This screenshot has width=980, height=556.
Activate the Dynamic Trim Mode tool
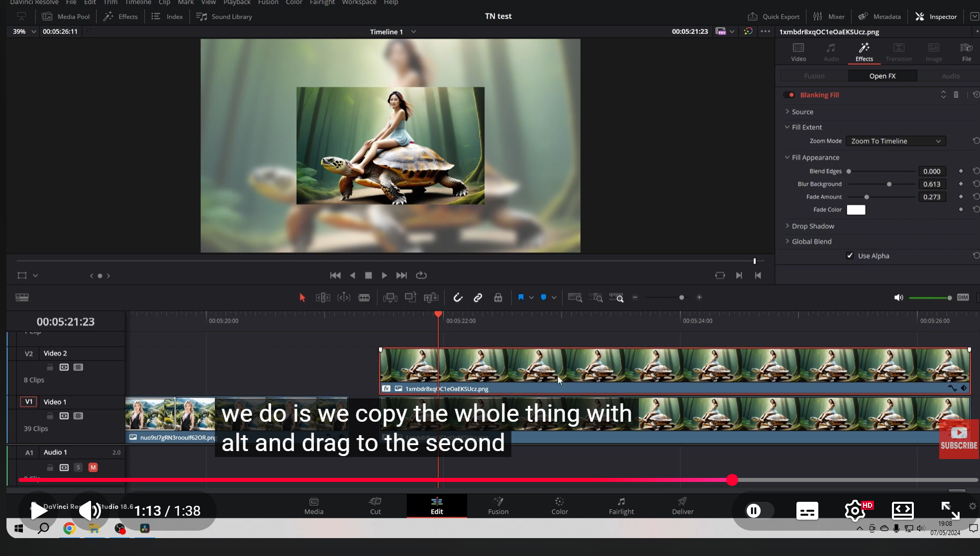tap(344, 297)
